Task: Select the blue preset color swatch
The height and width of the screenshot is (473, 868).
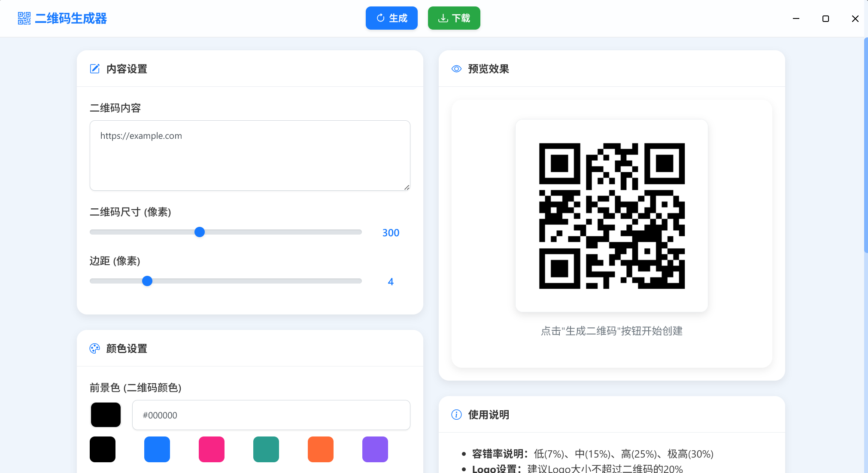Action: tap(157, 449)
